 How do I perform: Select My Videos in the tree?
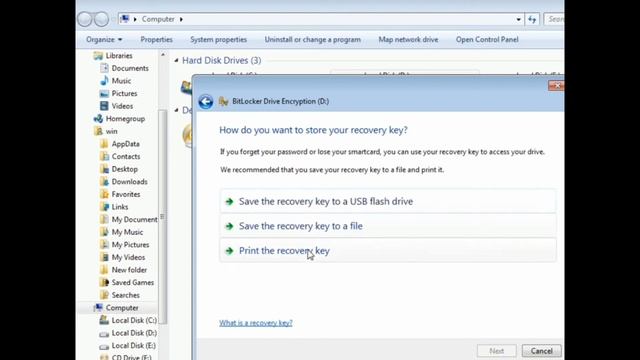click(x=128, y=257)
